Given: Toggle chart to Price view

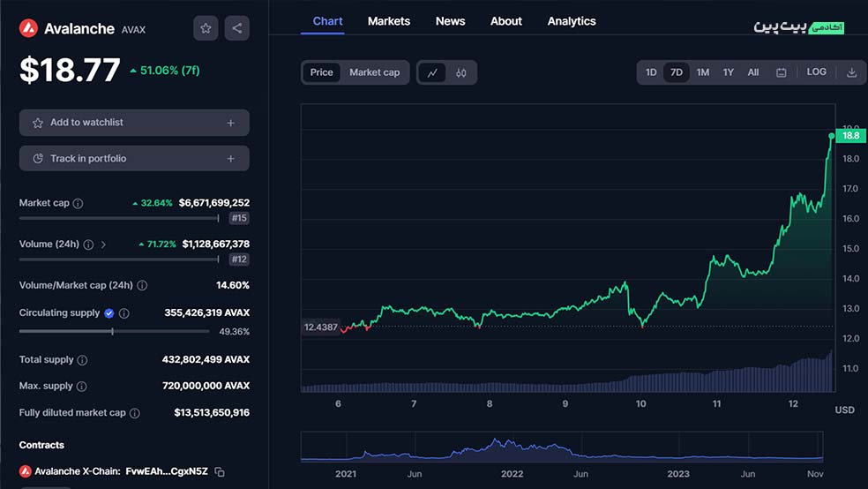Looking at the screenshot, I should click(x=322, y=72).
